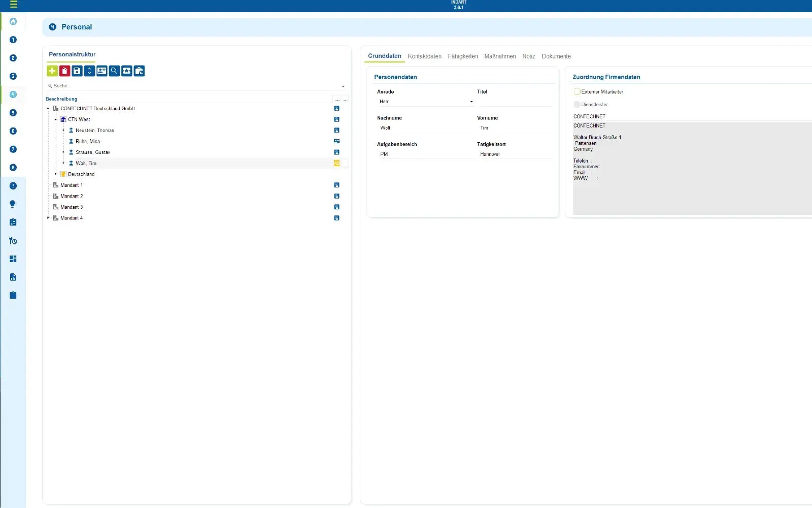Click the briefcase import icon in the toolbar
The height and width of the screenshot is (508, 812).
139,71
